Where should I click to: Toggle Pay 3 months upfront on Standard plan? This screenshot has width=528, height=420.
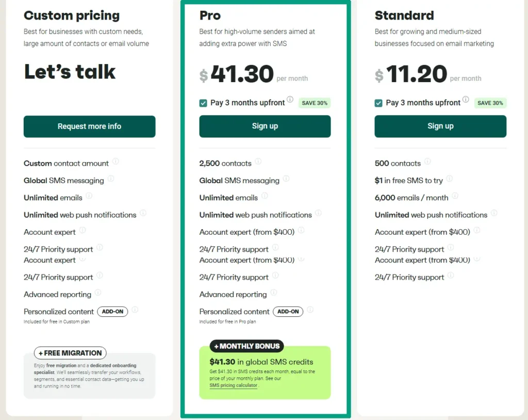coord(379,103)
